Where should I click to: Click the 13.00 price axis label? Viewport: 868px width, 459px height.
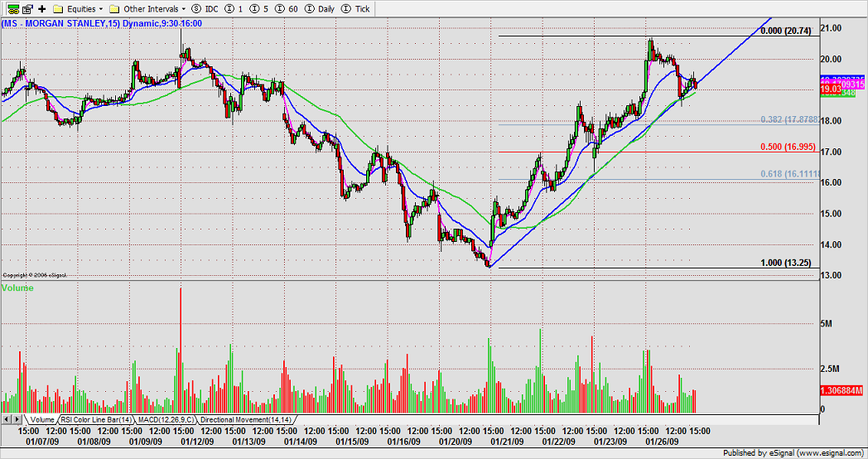tap(831, 275)
